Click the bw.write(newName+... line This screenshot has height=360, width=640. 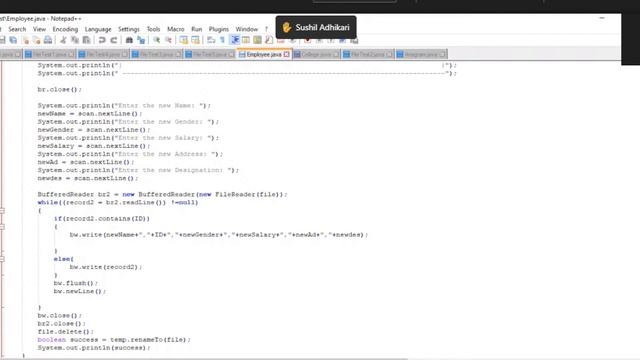[x=219, y=235]
